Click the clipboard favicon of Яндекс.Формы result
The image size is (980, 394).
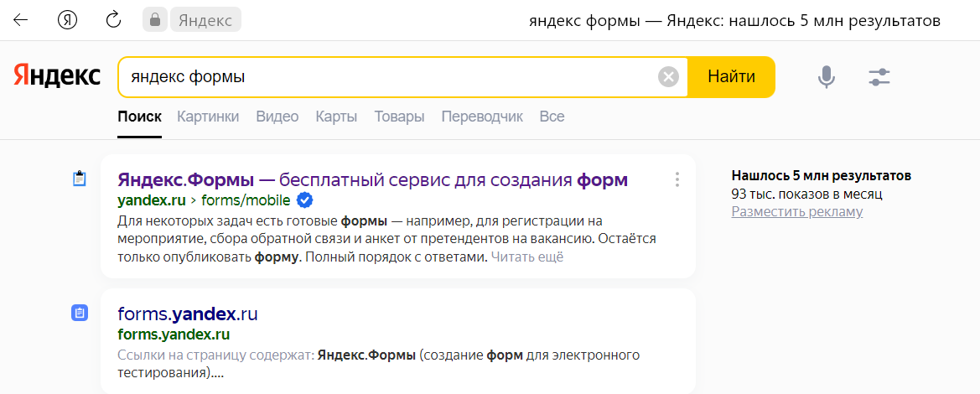pos(80,179)
